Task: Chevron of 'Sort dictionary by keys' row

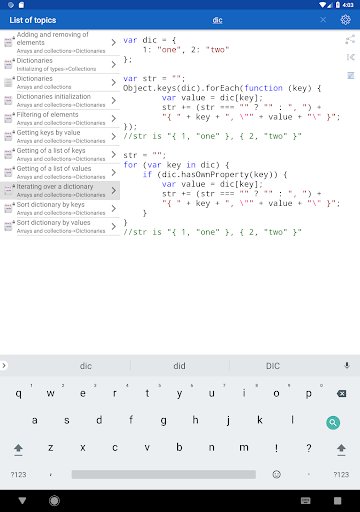Action: [x=114, y=208]
